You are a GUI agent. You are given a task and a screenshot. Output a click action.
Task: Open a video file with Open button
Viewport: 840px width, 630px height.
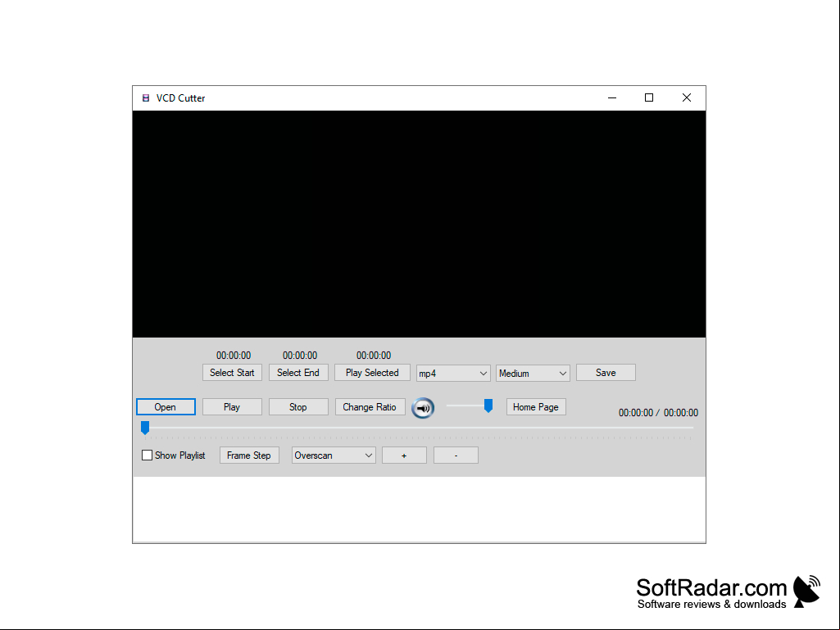pyautogui.click(x=166, y=407)
